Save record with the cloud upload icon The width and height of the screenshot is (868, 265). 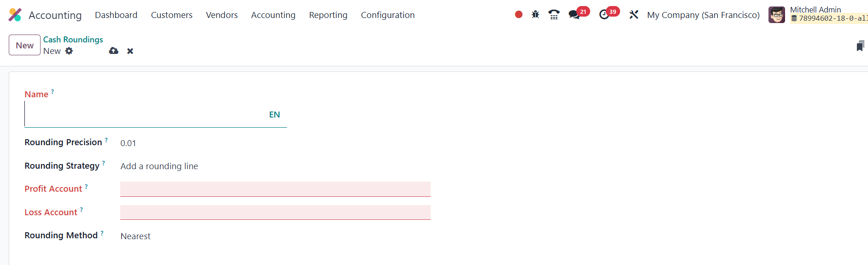pos(114,51)
